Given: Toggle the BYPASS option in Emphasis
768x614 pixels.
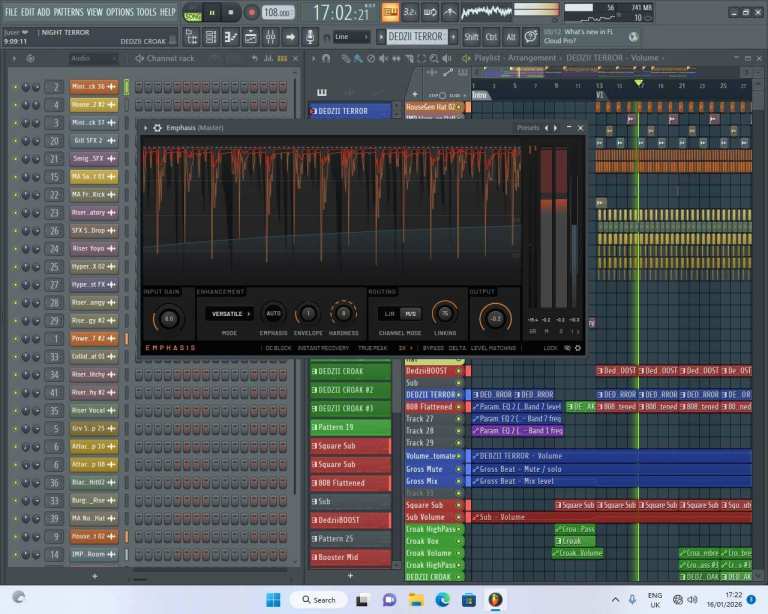Looking at the screenshot, I should coord(433,348).
